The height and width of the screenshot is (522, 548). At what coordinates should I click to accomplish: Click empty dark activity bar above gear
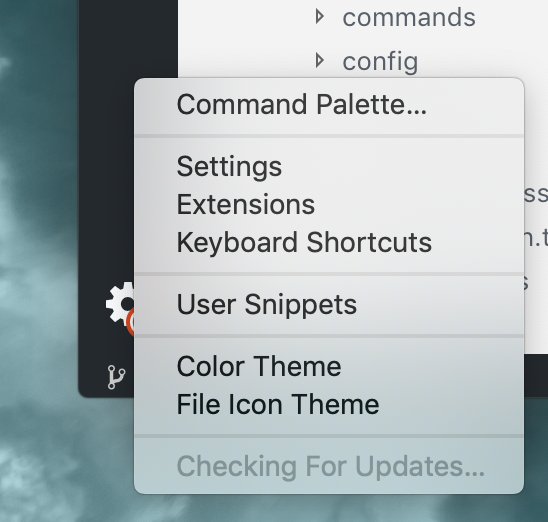(x=128, y=38)
